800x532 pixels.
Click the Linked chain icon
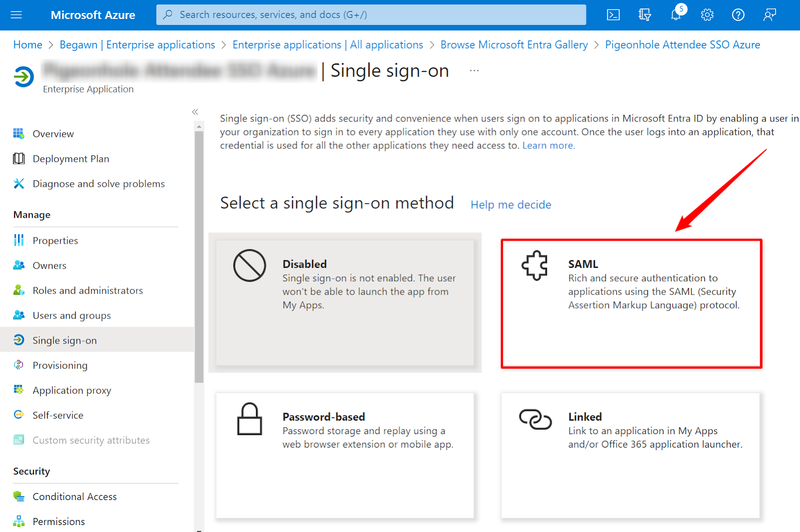pyautogui.click(x=535, y=419)
